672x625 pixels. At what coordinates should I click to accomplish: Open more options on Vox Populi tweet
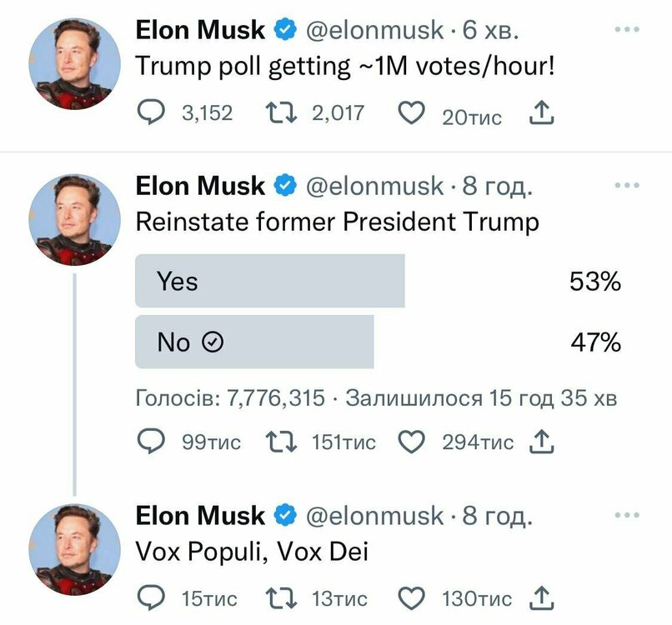626,515
